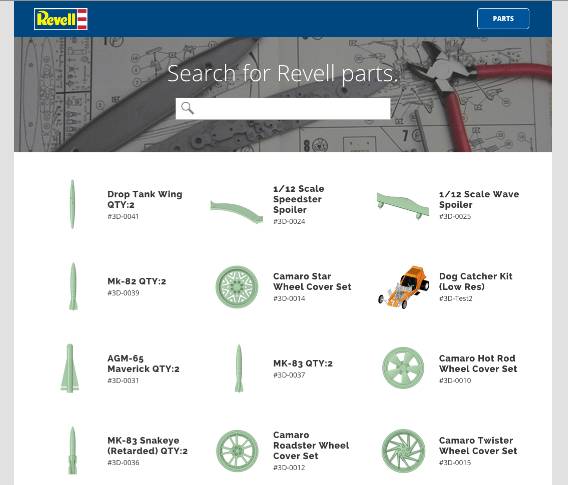Click the search parts input field

[283, 108]
